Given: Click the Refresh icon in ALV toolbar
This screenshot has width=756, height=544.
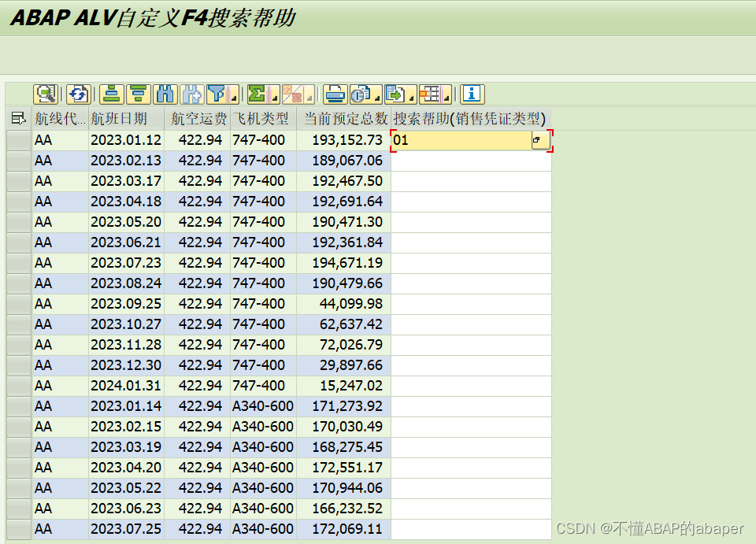Looking at the screenshot, I should 78,94.
